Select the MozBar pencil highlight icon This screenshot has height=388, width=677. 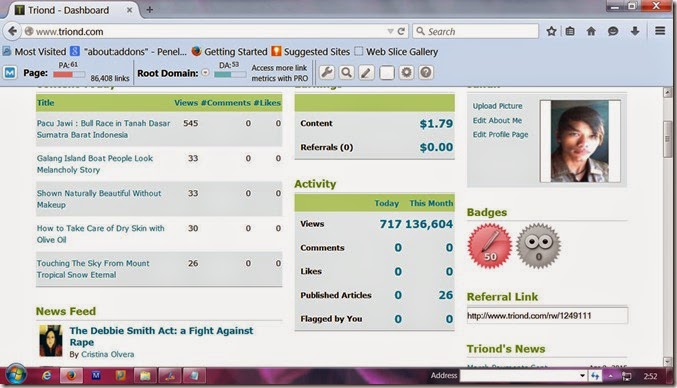click(x=366, y=73)
